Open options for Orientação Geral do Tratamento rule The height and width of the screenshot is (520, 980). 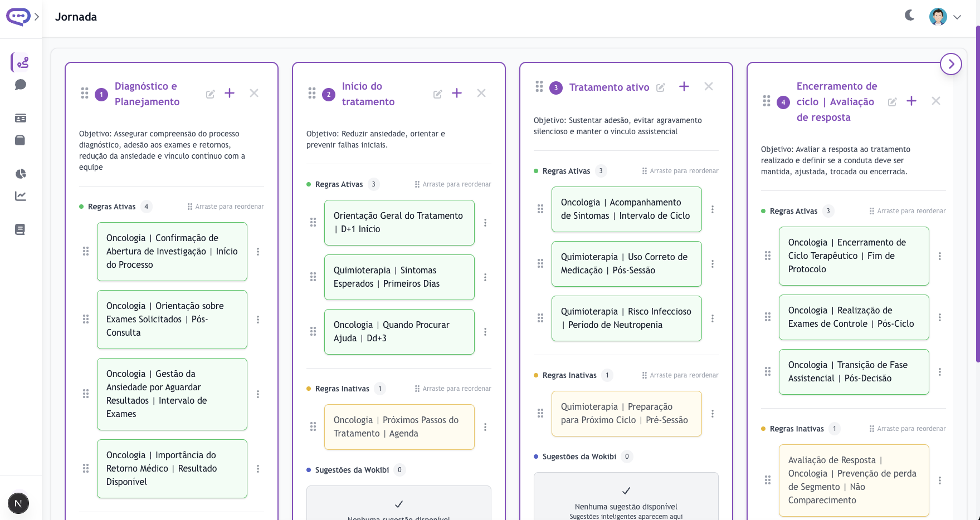tap(485, 223)
